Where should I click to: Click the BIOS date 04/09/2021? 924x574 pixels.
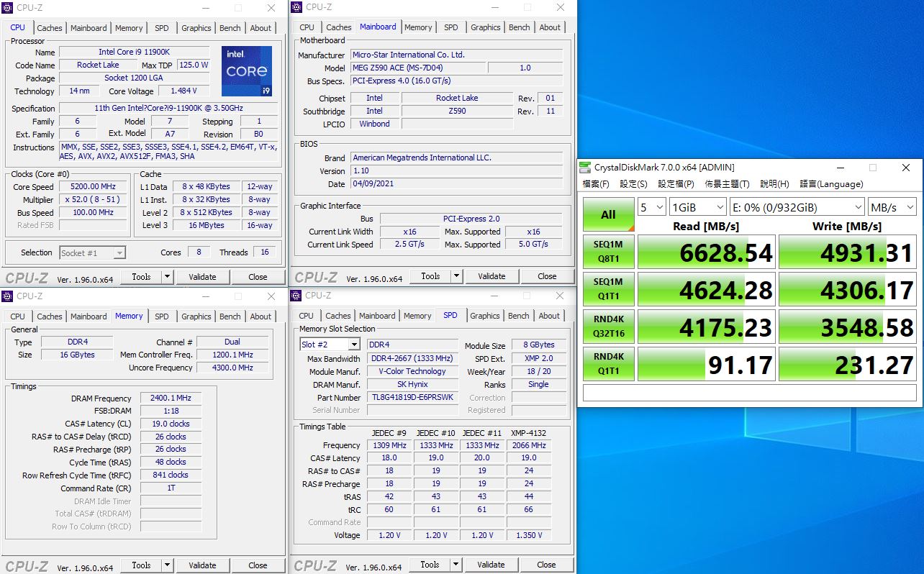tap(457, 184)
